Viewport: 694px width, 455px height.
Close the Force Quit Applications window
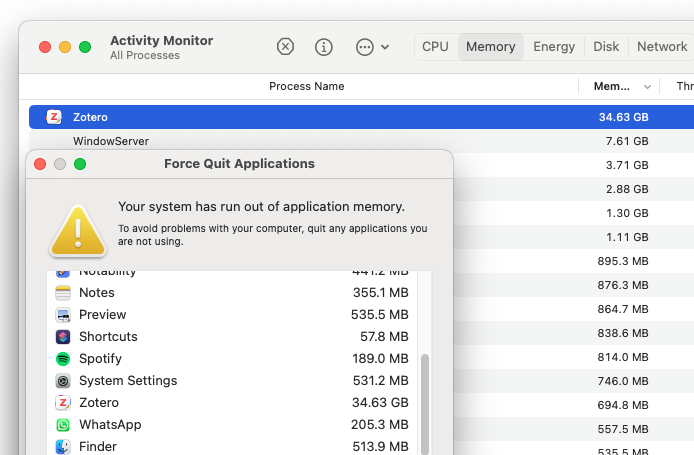click(40, 164)
